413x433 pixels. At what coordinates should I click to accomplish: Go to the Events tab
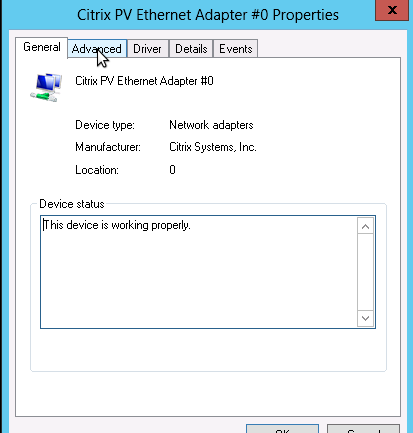tap(235, 49)
